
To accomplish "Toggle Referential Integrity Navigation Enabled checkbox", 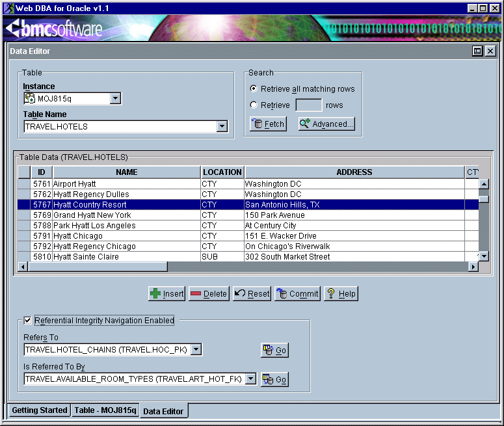I will 28,320.
